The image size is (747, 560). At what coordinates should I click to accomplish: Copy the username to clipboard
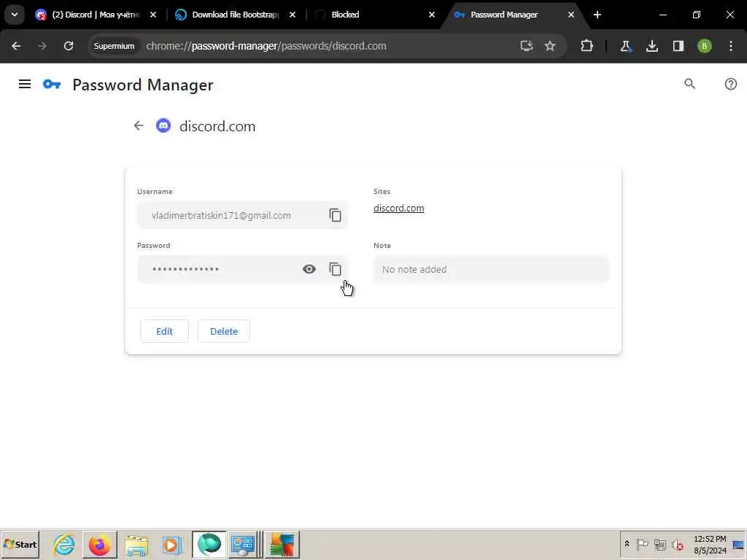(x=336, y=215)
